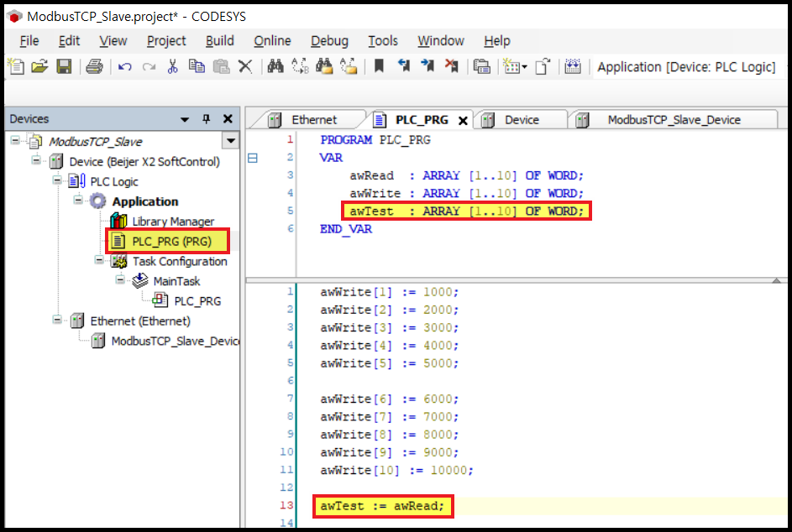The image size is (792, 532).
Task: Switch to the ModbusTCP_Slave_Device tab
Action: (x=674, y=120)
